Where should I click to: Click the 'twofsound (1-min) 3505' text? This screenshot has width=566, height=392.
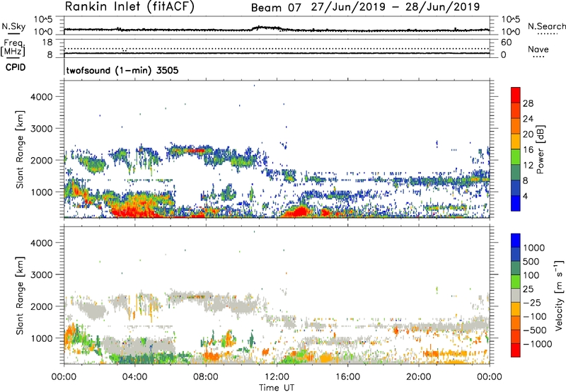(122, 70)
